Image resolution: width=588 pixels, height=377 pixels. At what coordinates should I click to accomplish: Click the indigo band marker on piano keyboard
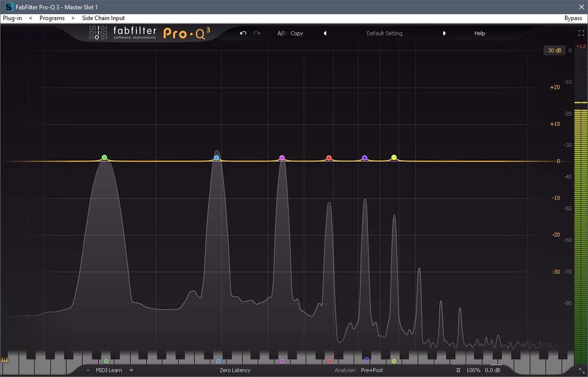367,360
